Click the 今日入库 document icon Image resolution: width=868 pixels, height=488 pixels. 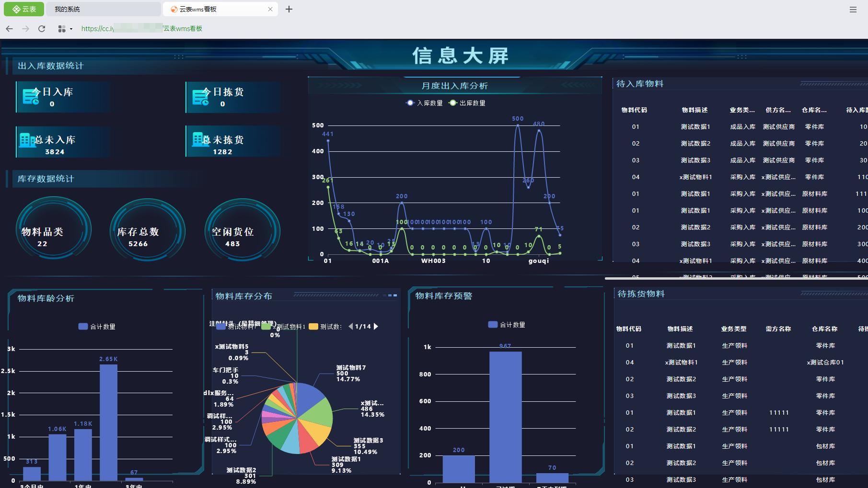click(x=30, y=96)
